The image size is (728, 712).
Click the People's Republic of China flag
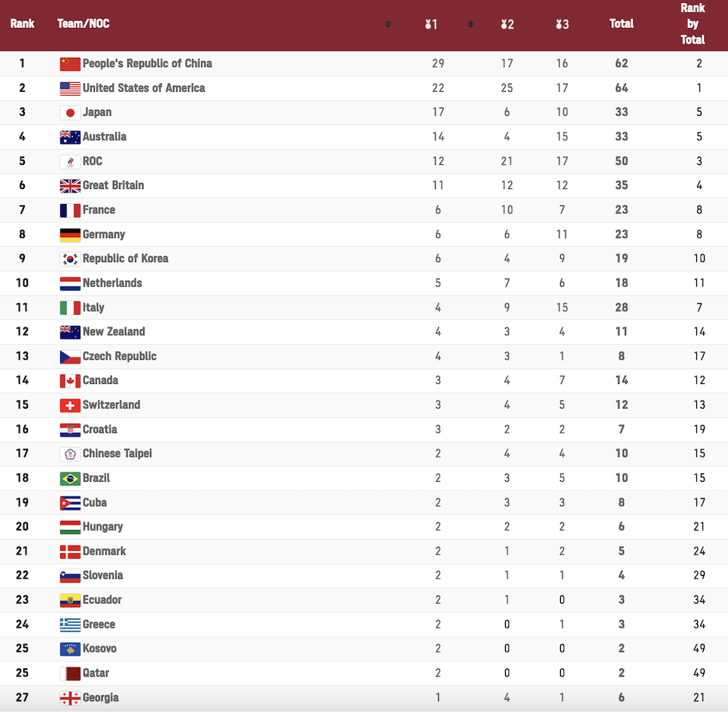pyautogui.click(x=70, y=64)
